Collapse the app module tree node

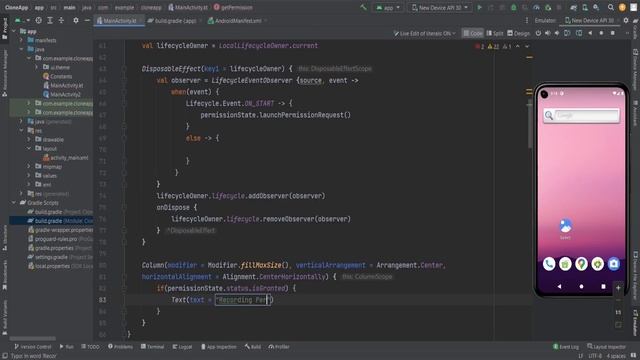(x=14, y=31)
